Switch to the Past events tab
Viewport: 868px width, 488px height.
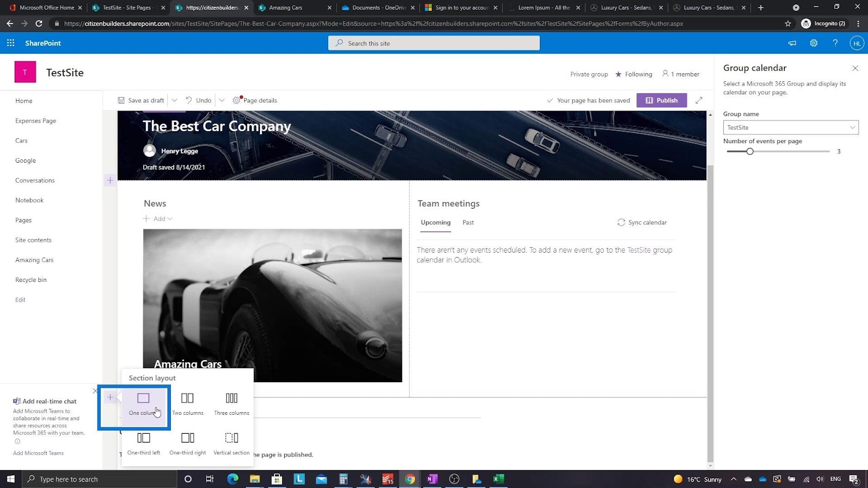pyautogui.click(x=468, y=222)
